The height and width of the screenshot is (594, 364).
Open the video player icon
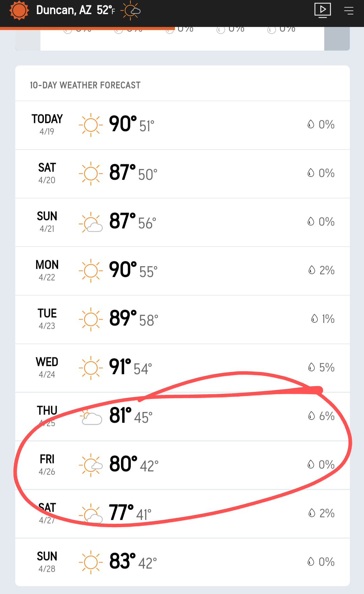tap(323, 10)
